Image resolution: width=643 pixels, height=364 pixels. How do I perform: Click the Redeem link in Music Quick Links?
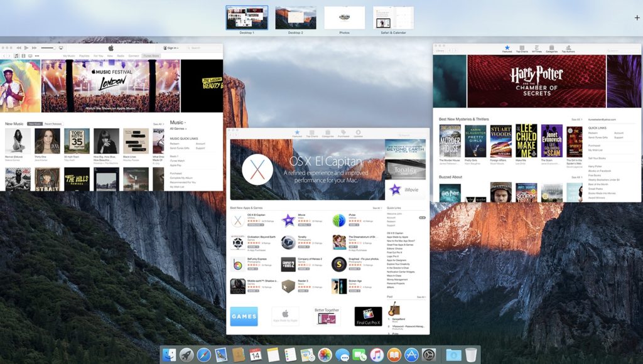[175, 144]
